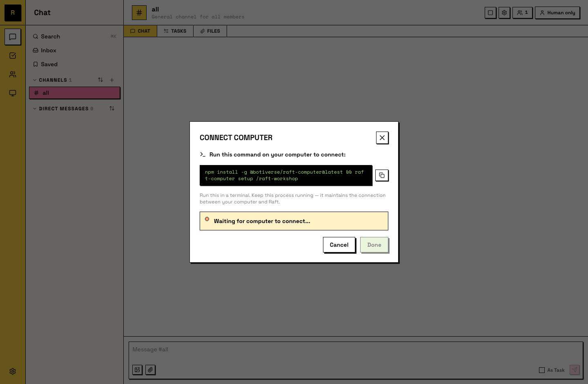Add a new channel with plus icon

pyautogui.click(x=112, y=80)
